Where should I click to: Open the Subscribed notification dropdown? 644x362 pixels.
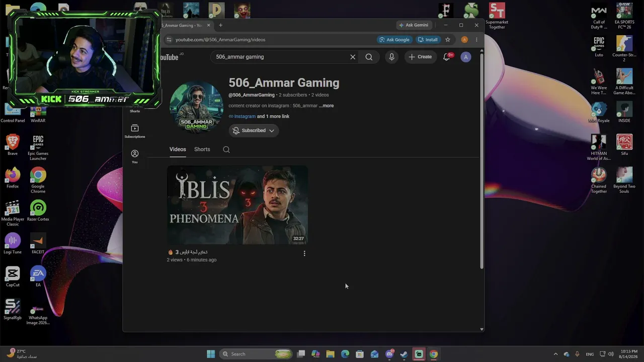pos(254,131)
